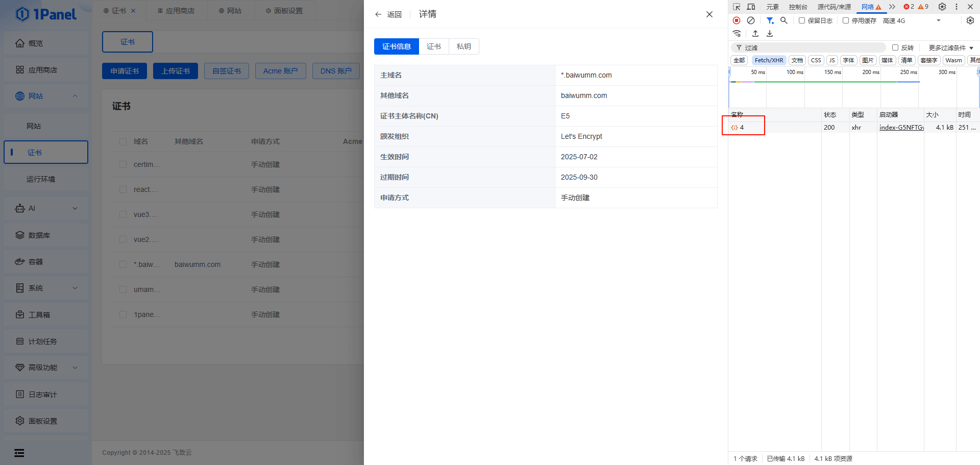Open the network search magnifier
This screenshot has height=465, width=980.
pos(784,20)
